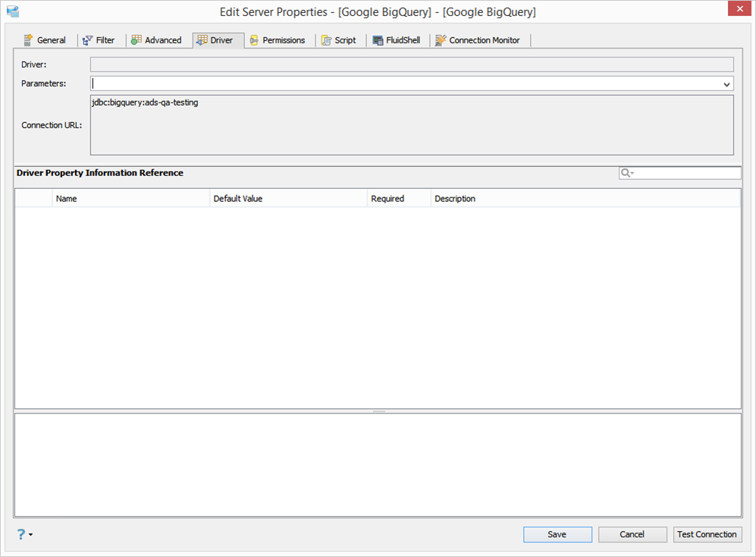Click the Driver field
Viewport: 756px width, 557px height.
[x=412, y=65]
